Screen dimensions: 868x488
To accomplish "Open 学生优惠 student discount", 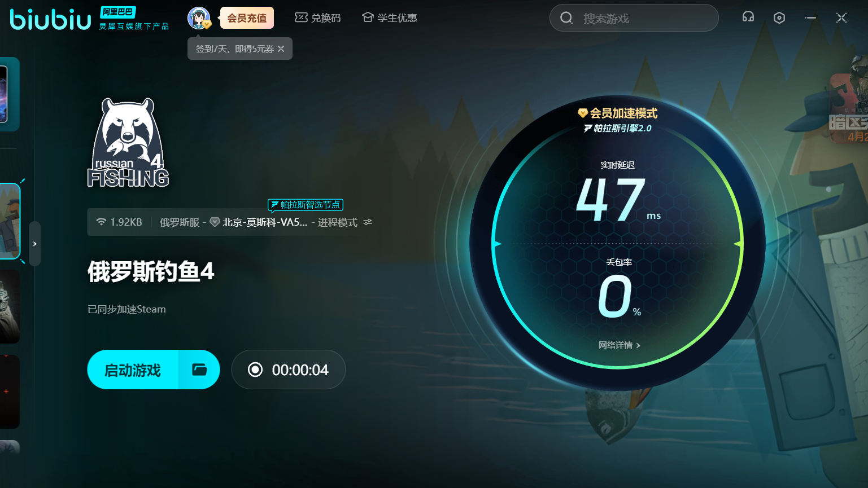I will pyautogui.click(x=390, y=18).
